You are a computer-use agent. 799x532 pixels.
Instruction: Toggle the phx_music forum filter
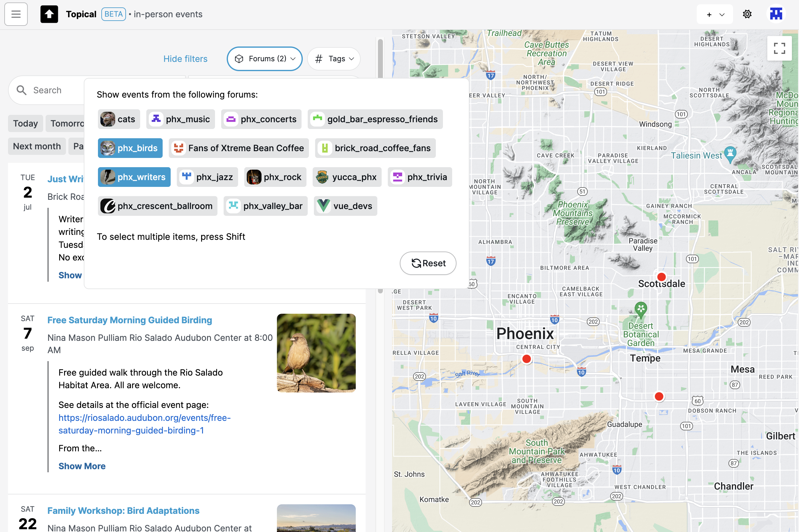pos(180,119)
